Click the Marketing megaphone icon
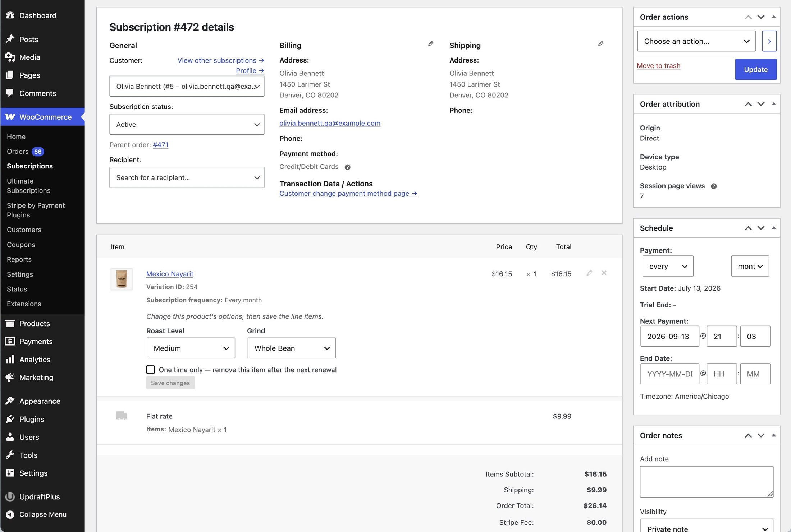This screenshot has width=791, height=532. pyautogui.click(x=10, y=377)
